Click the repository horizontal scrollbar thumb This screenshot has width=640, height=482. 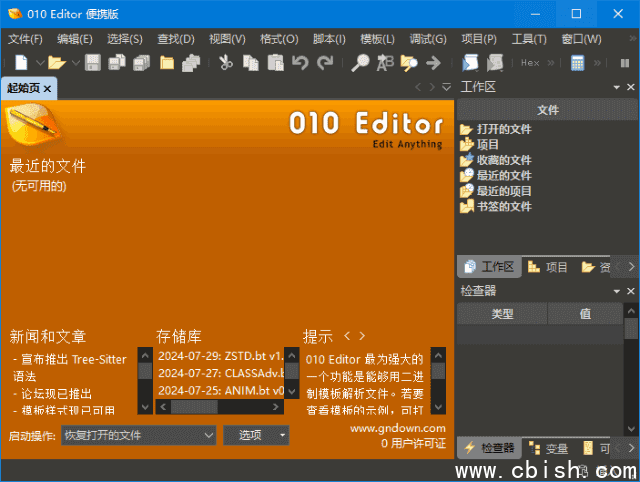(x=194, y=406)
